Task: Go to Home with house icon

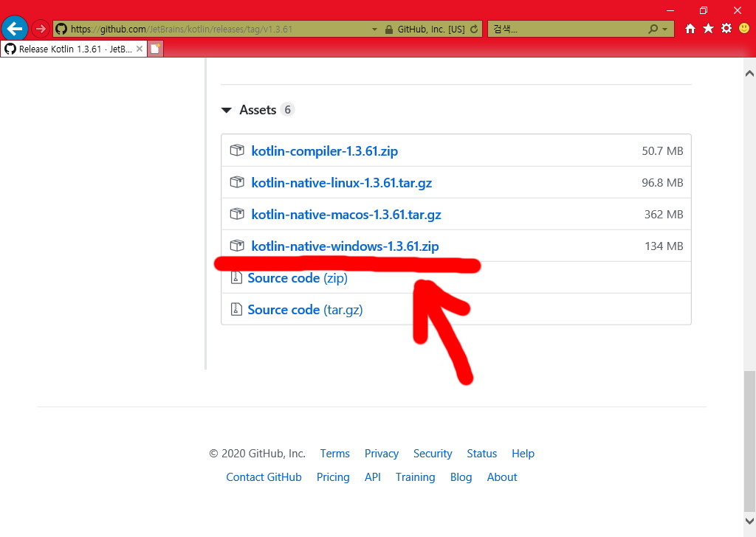Action: coord(690,29)
